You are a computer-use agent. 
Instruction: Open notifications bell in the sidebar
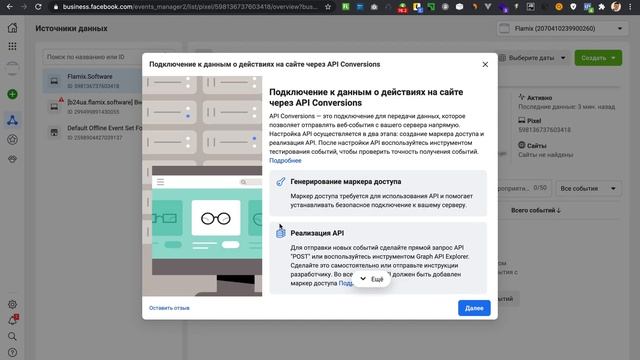click(x=12, y=320)
